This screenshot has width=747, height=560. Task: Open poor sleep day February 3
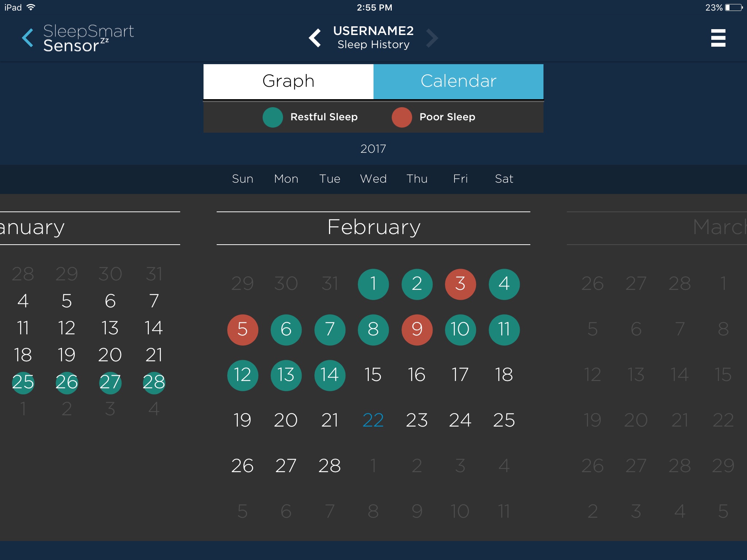460,284
